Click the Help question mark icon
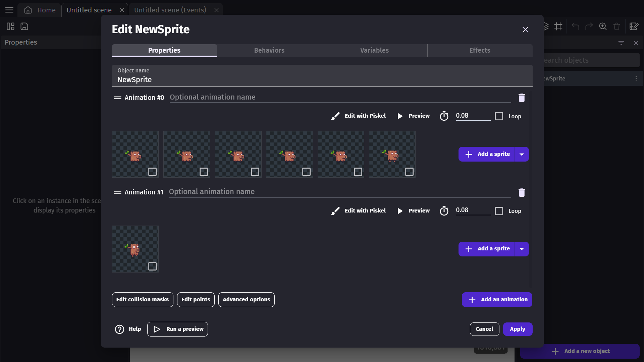The image size is (644, 362). click(119, 329)
